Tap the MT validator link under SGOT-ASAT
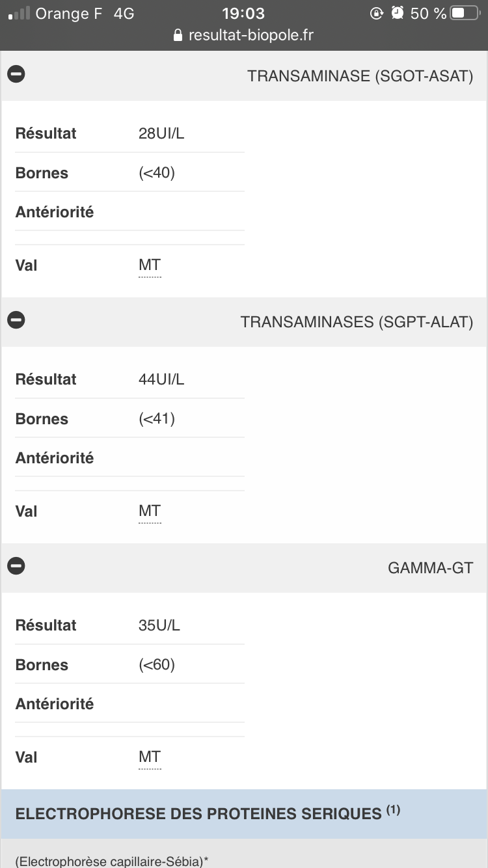 (x=150, y=265)
